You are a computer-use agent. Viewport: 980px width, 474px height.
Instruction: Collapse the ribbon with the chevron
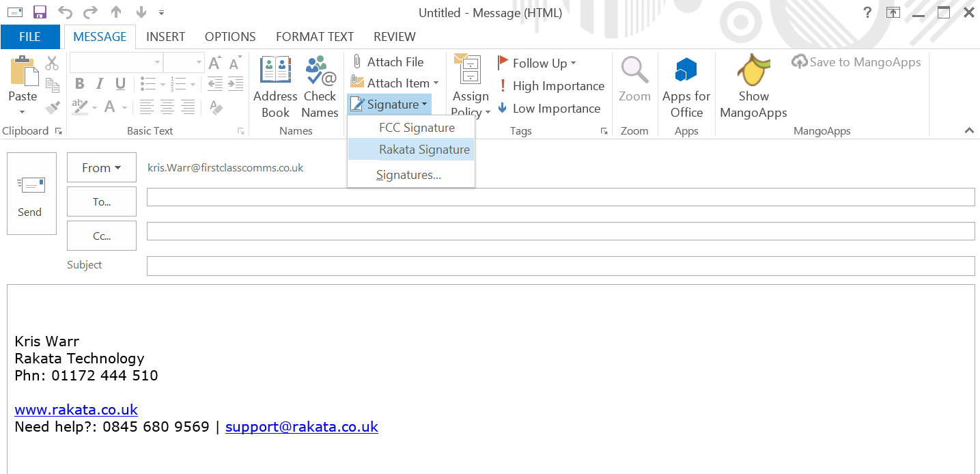[968, 130]
